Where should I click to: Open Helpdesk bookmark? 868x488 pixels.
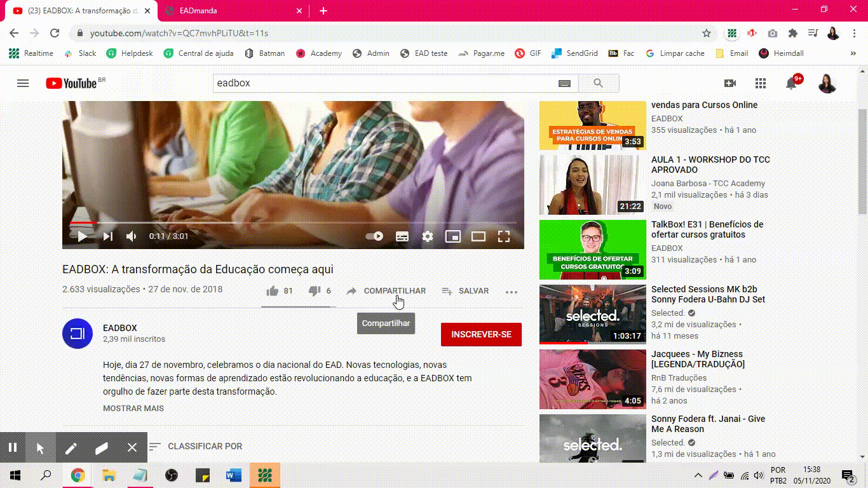click(x=130, y=53)
